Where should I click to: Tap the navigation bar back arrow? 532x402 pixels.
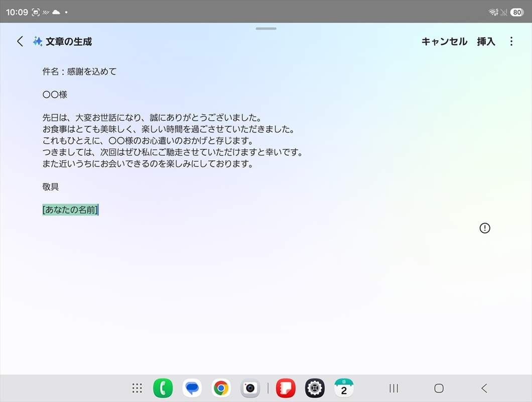(x=484, y=388)
